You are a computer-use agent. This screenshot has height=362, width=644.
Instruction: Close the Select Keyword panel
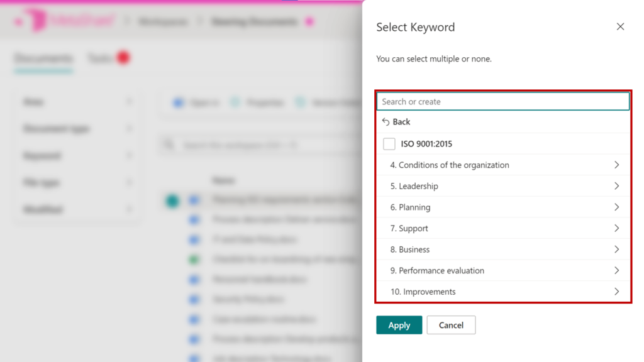coord(620,27)
